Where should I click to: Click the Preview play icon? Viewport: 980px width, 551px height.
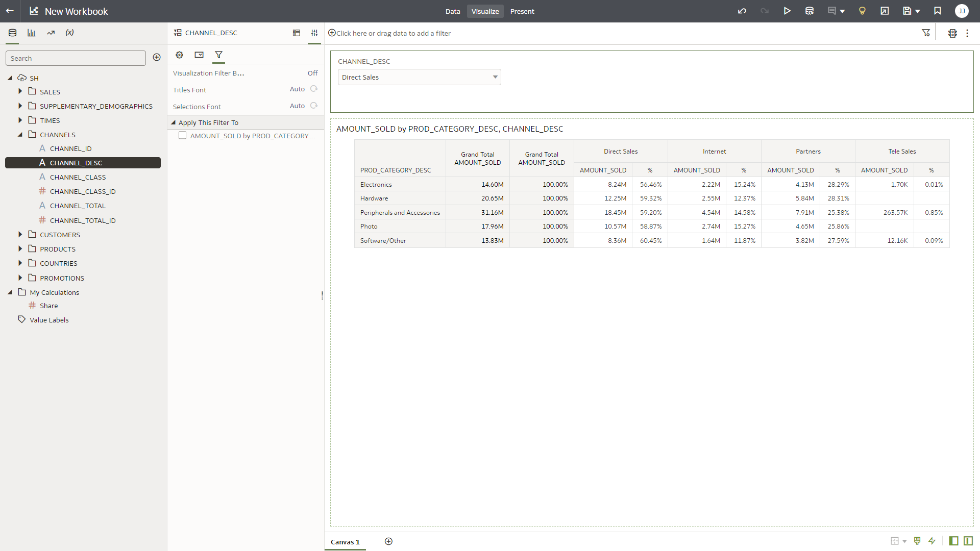[x=787, y=11]
